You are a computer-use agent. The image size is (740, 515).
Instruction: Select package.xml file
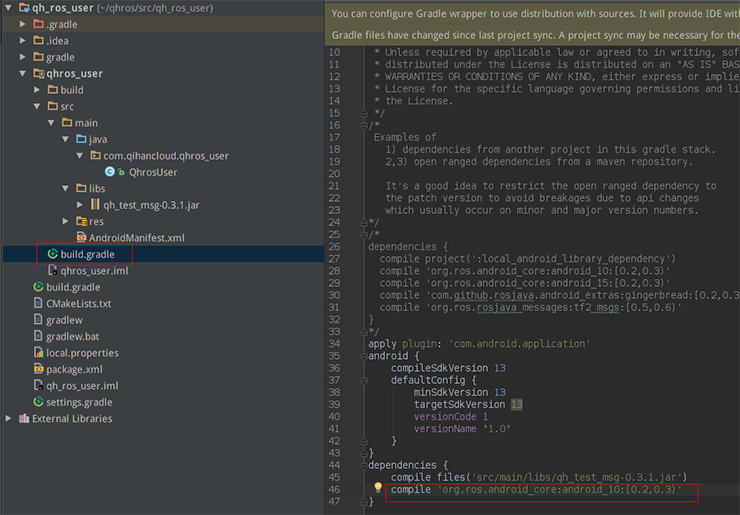click(x=74, y=369)
